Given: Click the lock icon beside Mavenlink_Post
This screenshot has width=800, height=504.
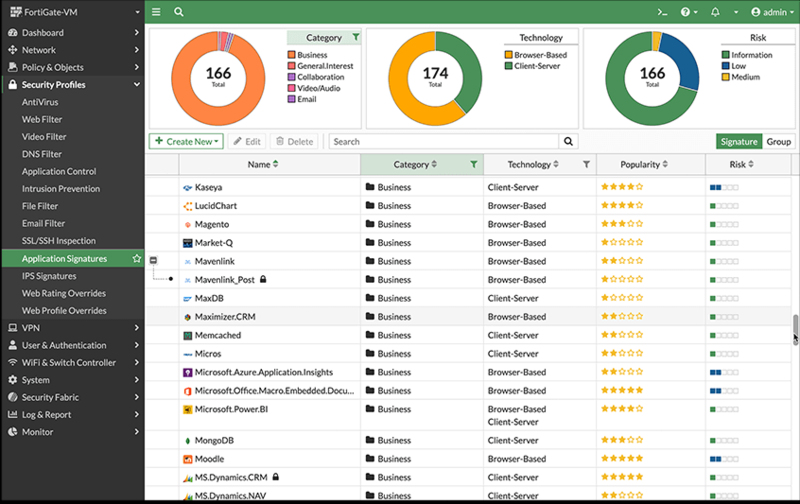Looking at the screenshot, I should (263, 279).
